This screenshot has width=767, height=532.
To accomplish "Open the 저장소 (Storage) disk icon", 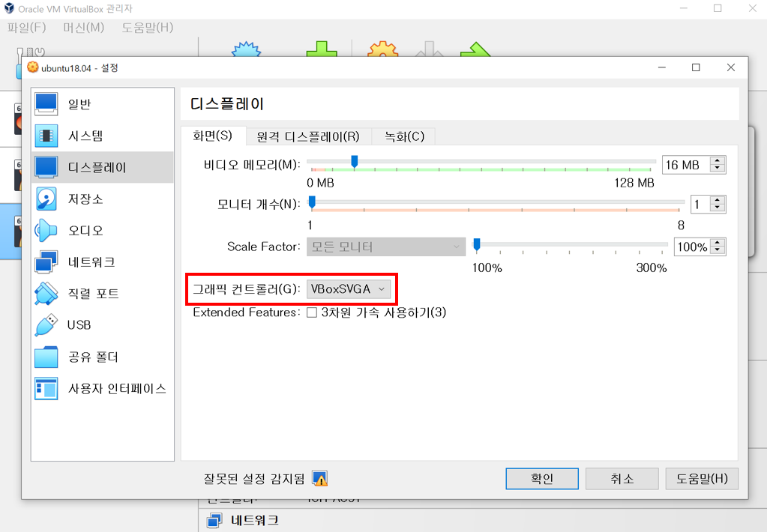I will [x=46, y=199].
